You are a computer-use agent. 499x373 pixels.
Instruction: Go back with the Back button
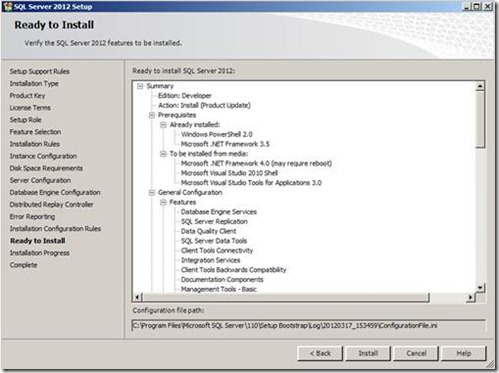tap(320, 353)
